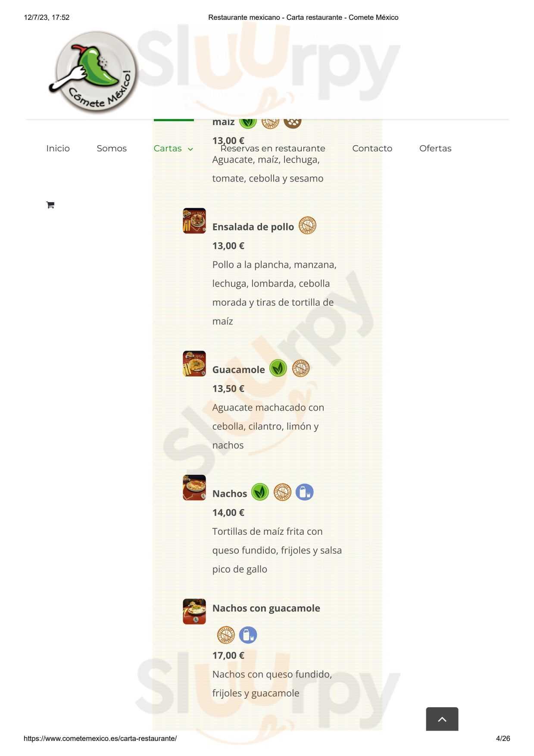Click the gluten-free icon beside Ensalada de pollo
Image resolution: width=534 pixels, height=756 pixels.
(307, 226)
